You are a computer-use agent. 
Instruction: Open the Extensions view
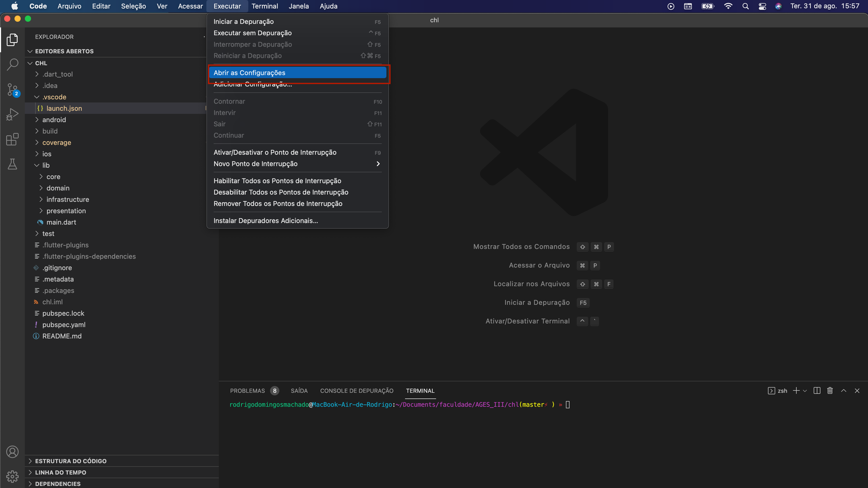coord(12,139)
